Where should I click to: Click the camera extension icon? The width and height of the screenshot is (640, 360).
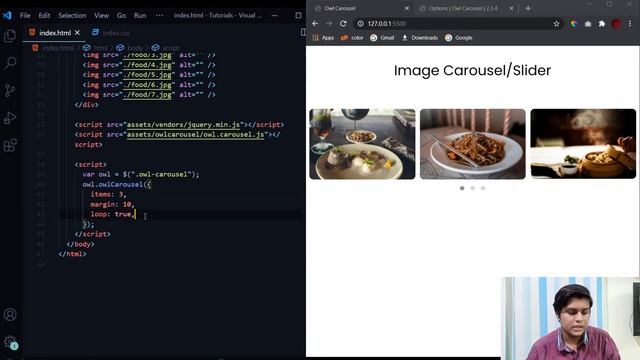588,24
